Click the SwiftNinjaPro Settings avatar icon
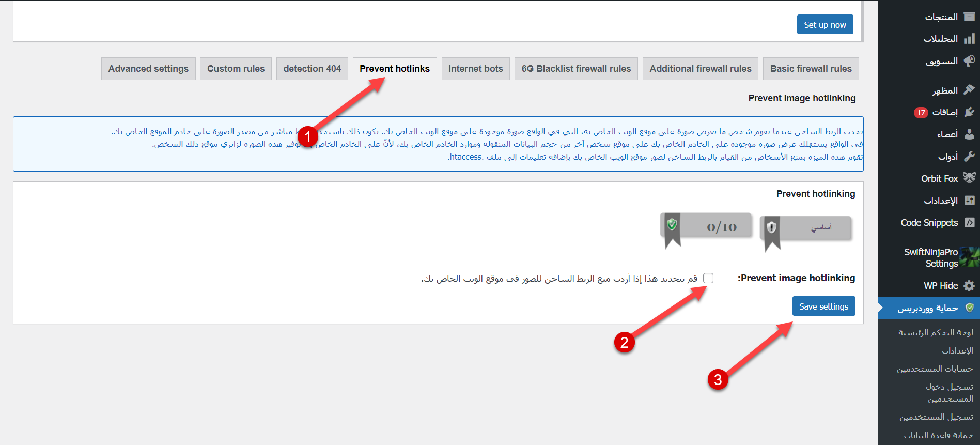The image size is (980, 445). 970,257
